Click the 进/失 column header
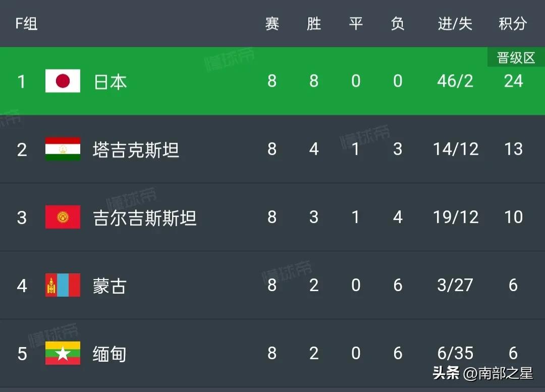Viewport: 545px width, 392px height. pyautogui.click(x=455, y=24)
